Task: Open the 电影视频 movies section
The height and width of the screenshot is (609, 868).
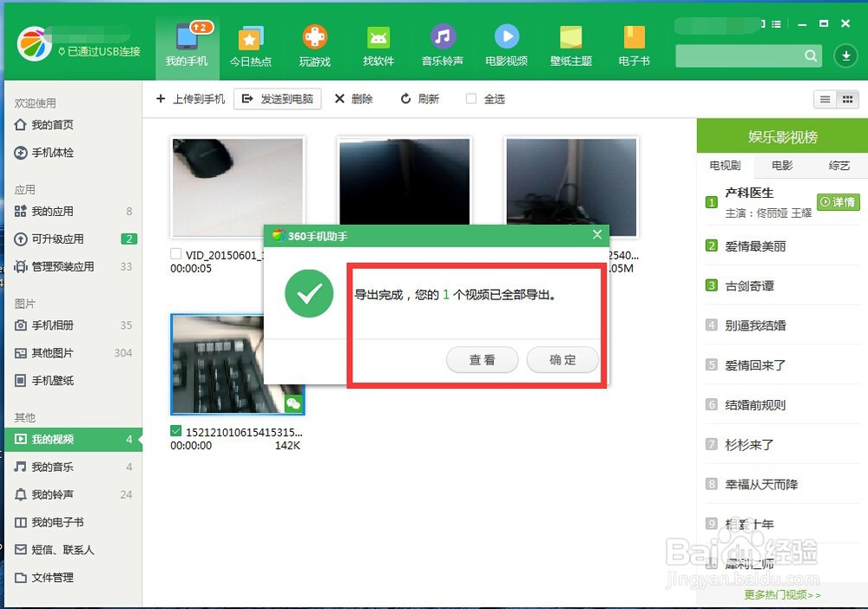Action: [506, 43]
